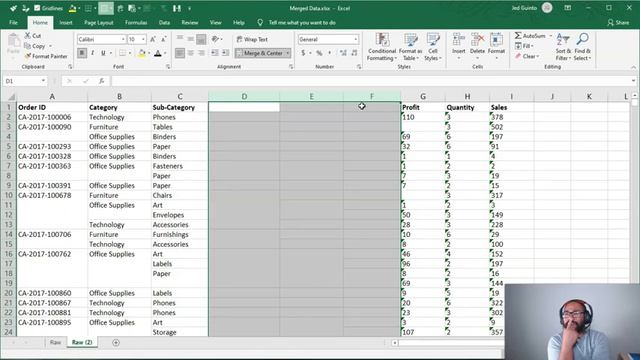Click the Cut scissors icon
Viewport: 640px width, 360px height.
point(28,36)
